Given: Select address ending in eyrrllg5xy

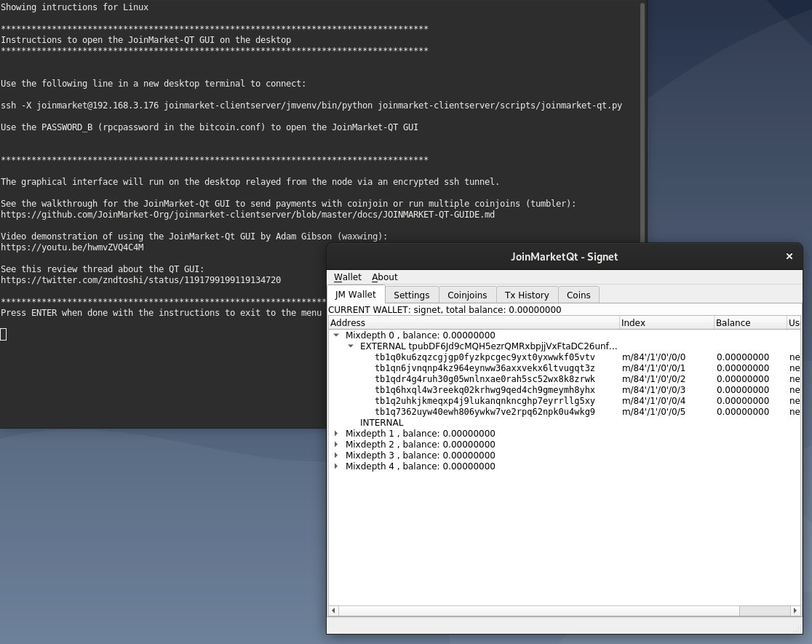Looking at the screenshot, I should click(485, 400).
